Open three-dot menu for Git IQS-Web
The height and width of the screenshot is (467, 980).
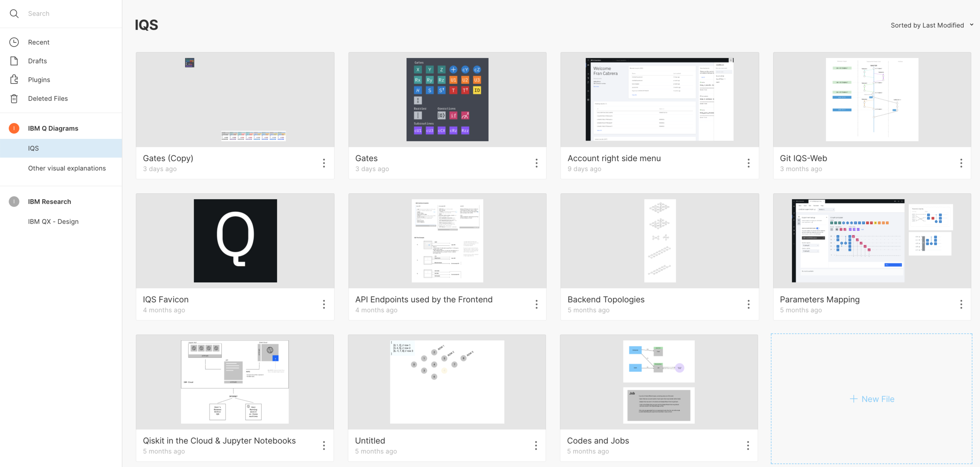pyautogui.click(x=961, y=163)
